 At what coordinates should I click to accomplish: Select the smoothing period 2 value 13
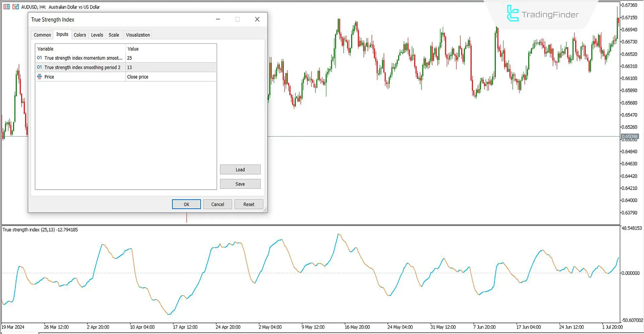(171, 67)
